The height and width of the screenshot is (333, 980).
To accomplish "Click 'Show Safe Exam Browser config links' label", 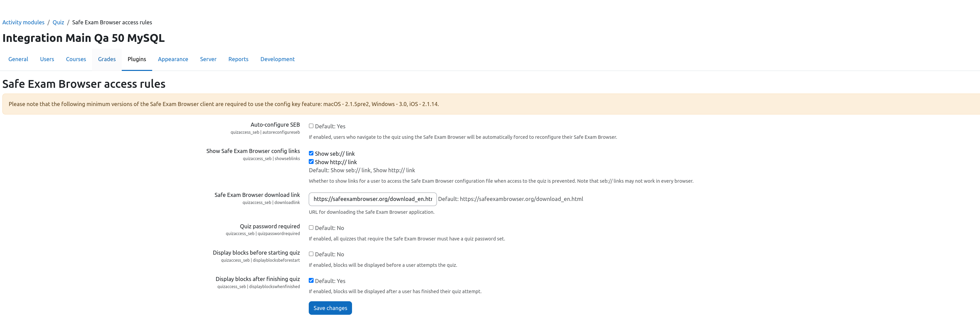I will point(253,151).
